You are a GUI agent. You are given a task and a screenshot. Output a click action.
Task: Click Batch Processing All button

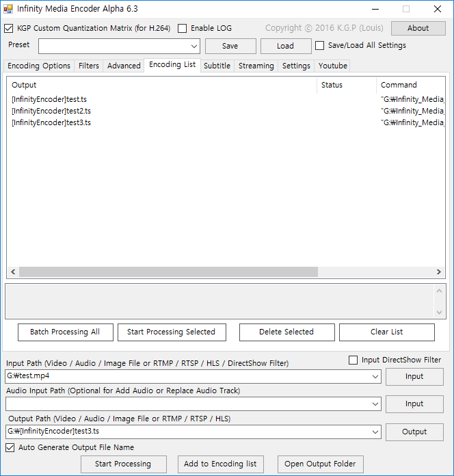pyautogui.click(x=65, y=332)
